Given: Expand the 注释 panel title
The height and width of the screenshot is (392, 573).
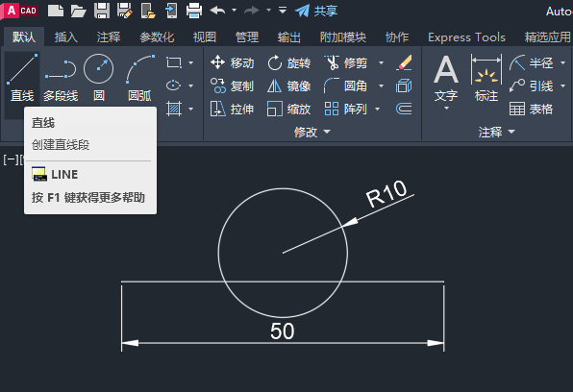Looking at the screenshot, I should tap(497, 132).
